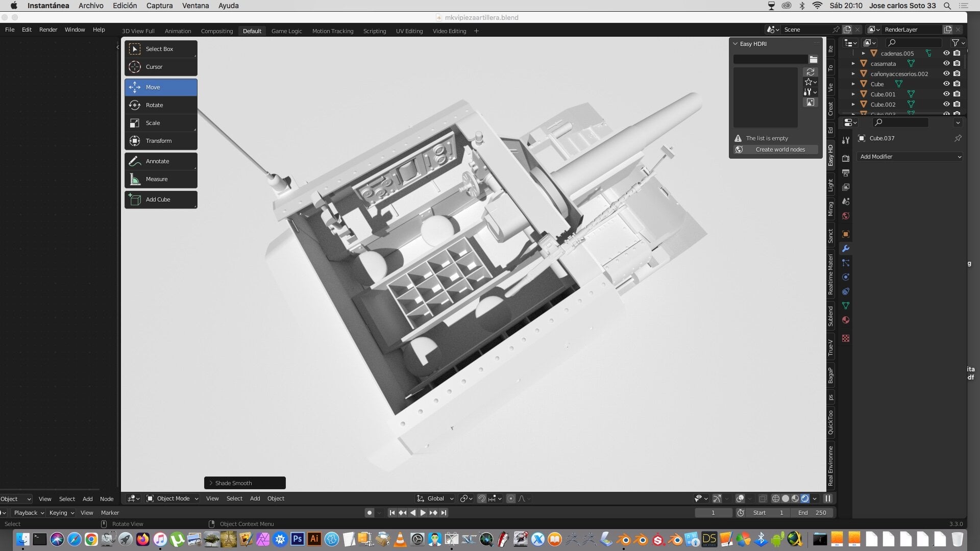Collapse the Easy HDRI panel
This screenshot has height=551, width=980.
[x=736, y=44]
